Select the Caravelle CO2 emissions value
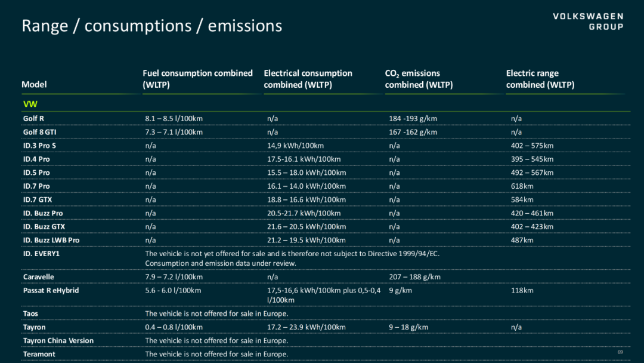Image resolution: width=644 pixels, height=363 pixels. pyautogui.click(x=415, y=277)
